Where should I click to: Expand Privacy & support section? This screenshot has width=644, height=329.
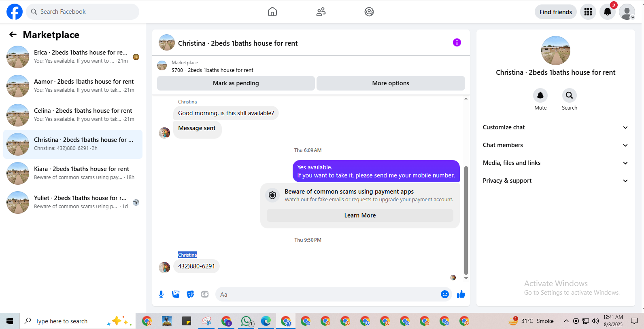click(555, 181)
